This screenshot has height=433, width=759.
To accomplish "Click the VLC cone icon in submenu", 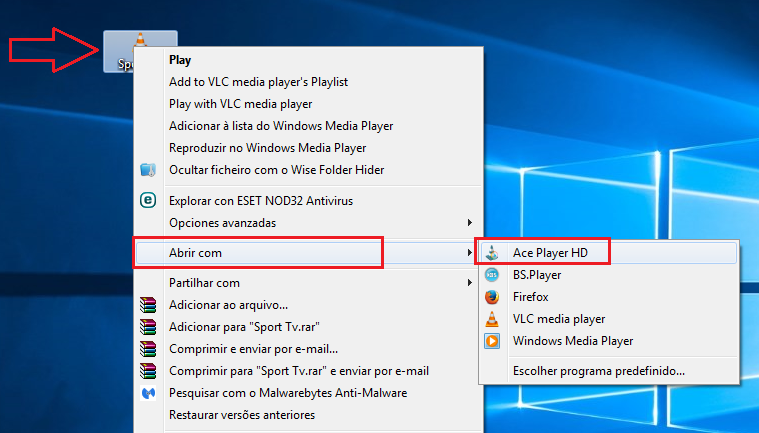I will pyautogui.click(x=492, y=319).
